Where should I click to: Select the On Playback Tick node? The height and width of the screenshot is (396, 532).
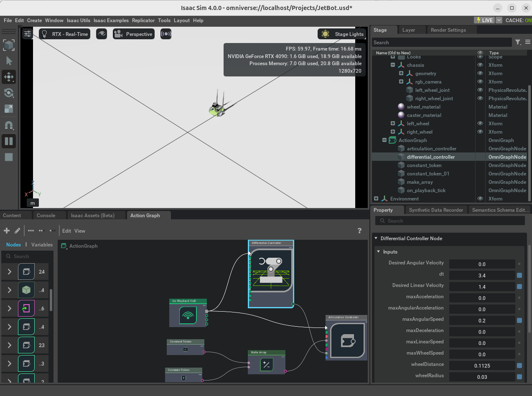[188, 312]
